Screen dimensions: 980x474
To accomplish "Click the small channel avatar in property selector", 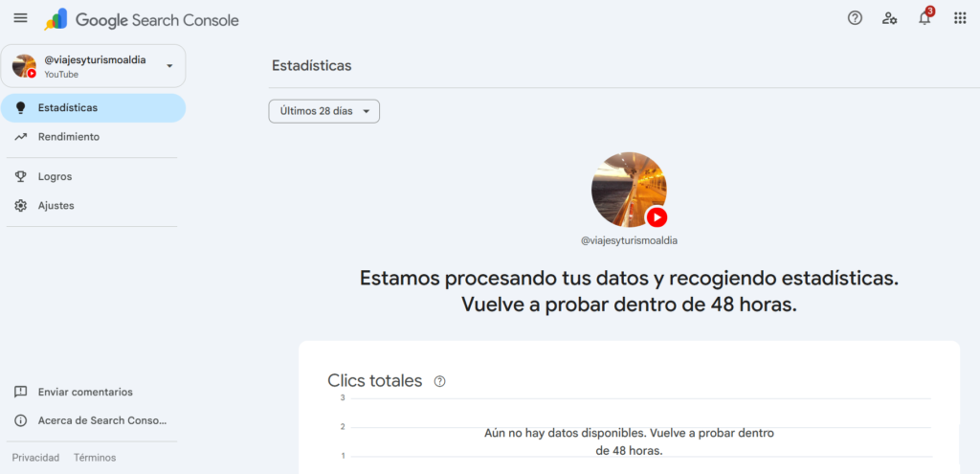I will (x=24, y=66).
